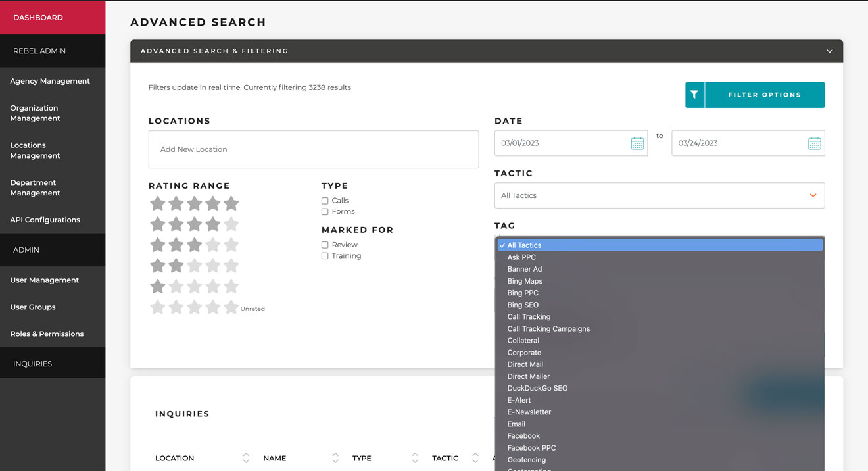
Task: Select the three-star rating row
Action: pos(194,245)
